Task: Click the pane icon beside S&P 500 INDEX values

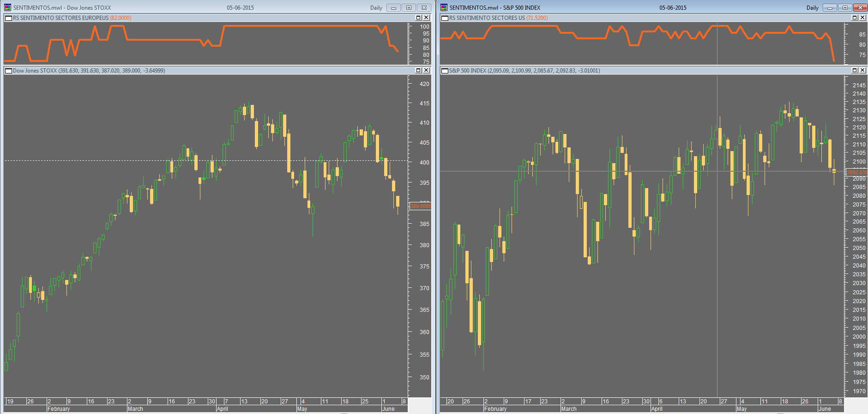Action: point(445,71)
